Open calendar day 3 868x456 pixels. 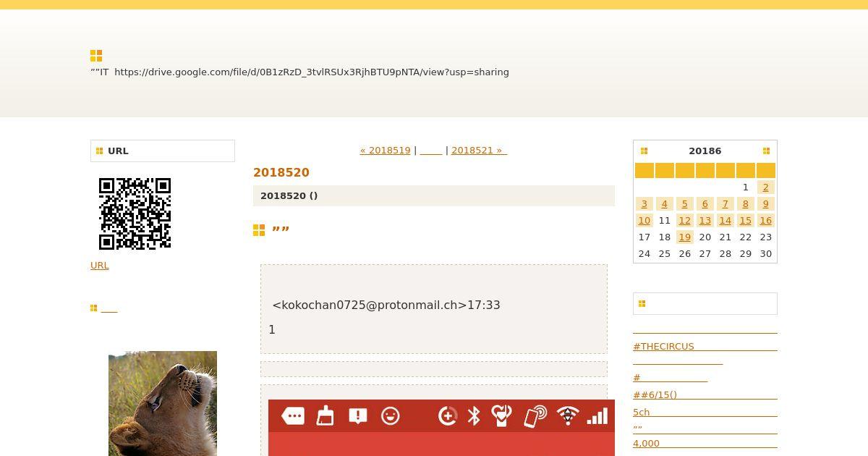[x=644, y=204]
